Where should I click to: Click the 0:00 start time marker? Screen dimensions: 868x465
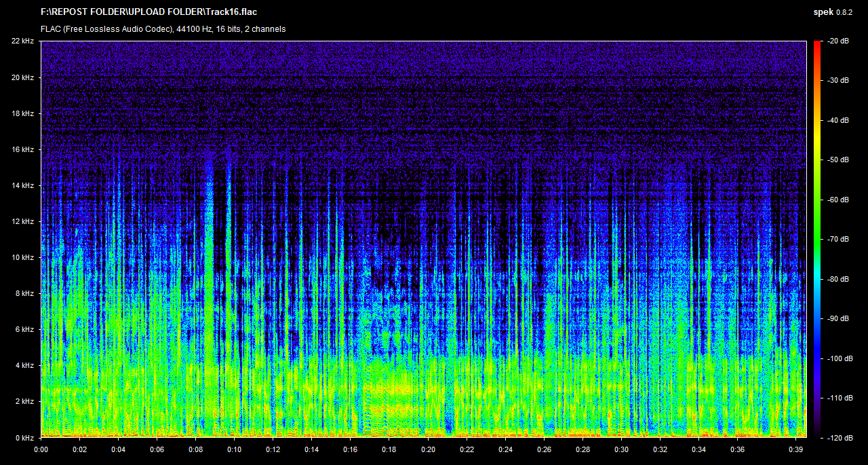click(x=41, y=449)
